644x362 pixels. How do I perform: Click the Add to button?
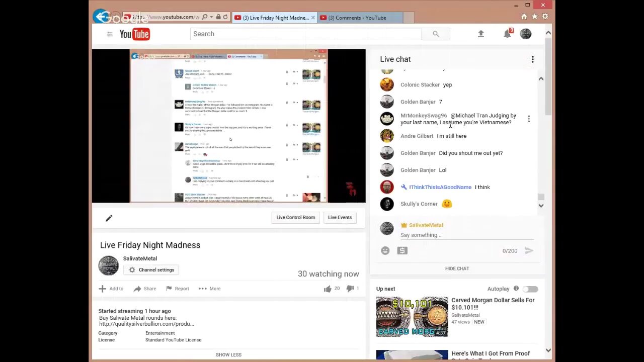pyautogui.click(x=111, y=289)
